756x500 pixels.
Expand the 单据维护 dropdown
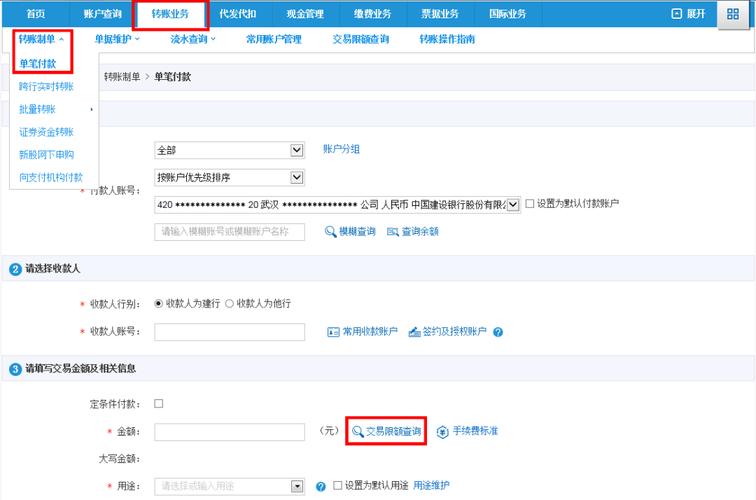tap(117, 39)
